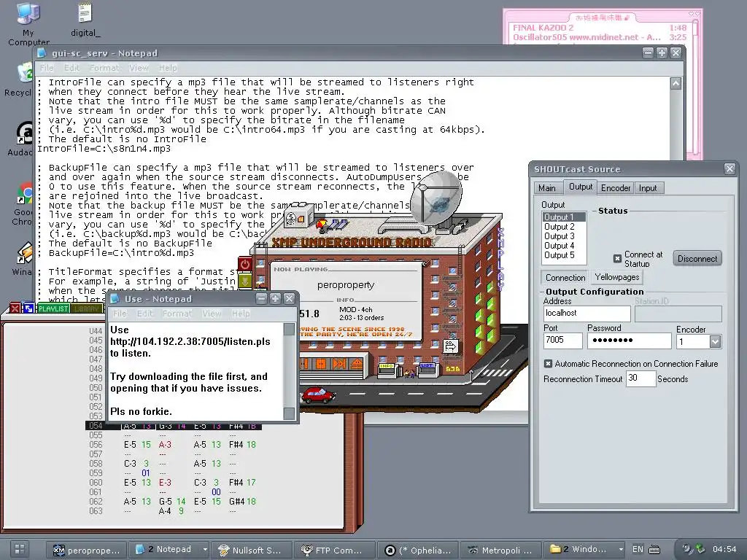747x560 pixels.
Task: Open the My Computer desktop icon
Action: coord(28,24)
